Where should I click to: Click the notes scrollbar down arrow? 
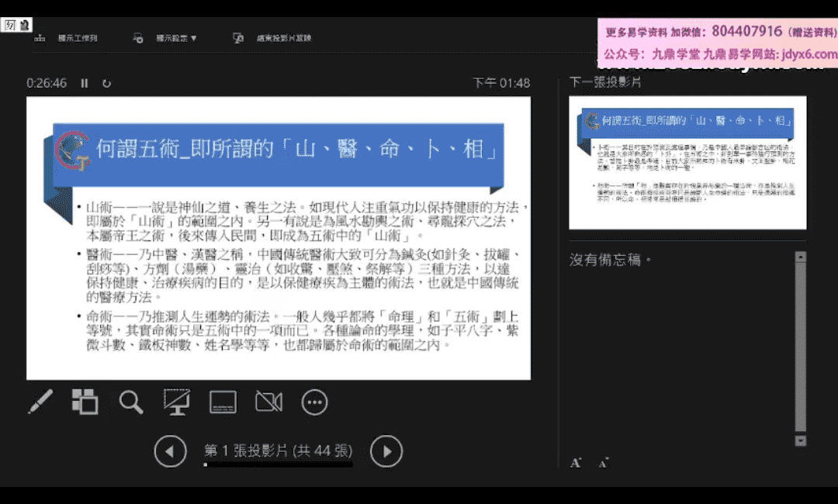click(x=801, y=440)
